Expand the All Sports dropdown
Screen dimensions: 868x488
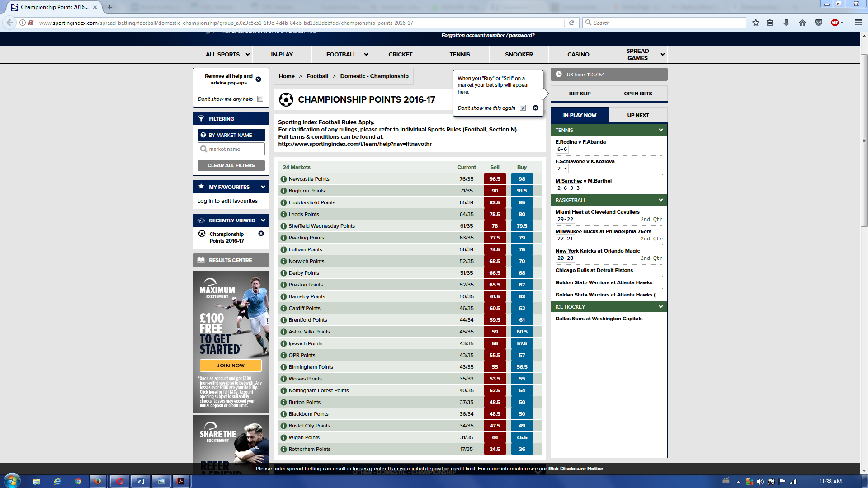[247, 55]
